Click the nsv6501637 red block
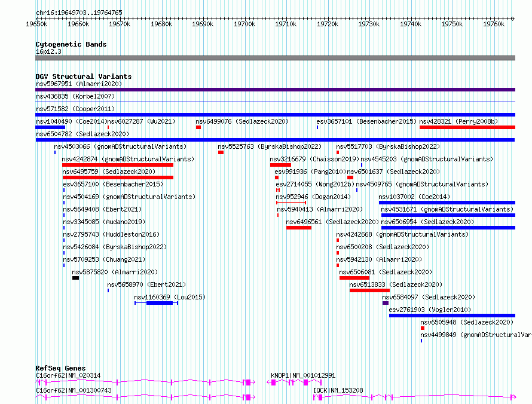532x404 pixels. coord(350,177)
